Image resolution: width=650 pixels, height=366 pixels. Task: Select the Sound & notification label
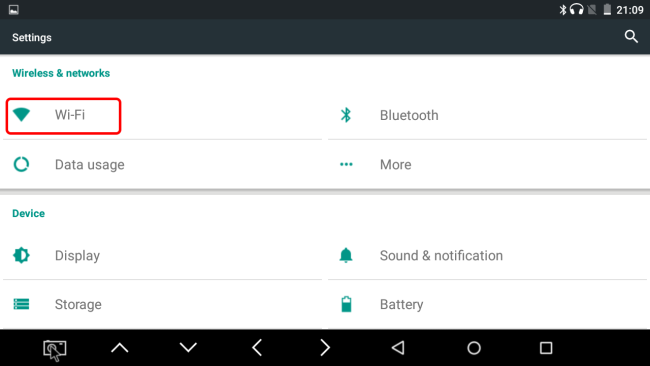click(441, 255)
